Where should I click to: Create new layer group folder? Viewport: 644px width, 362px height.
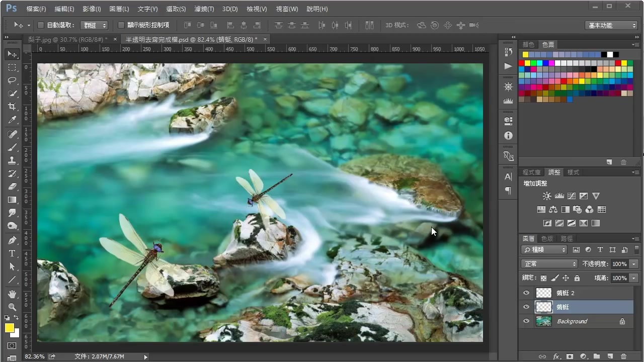[597, 356]
